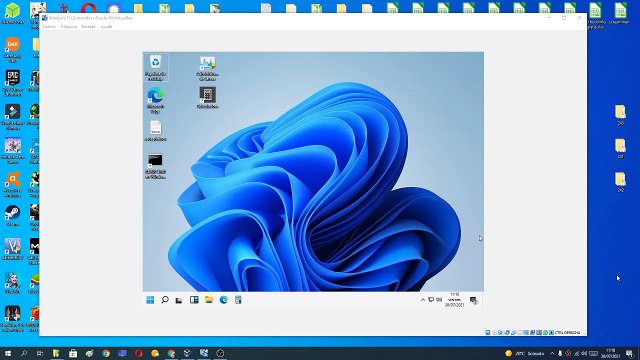The height and width of the screenshot is (360, 640).
Task: Select the guest desktop icon above Calculadora
Action: tap(207, 68)
